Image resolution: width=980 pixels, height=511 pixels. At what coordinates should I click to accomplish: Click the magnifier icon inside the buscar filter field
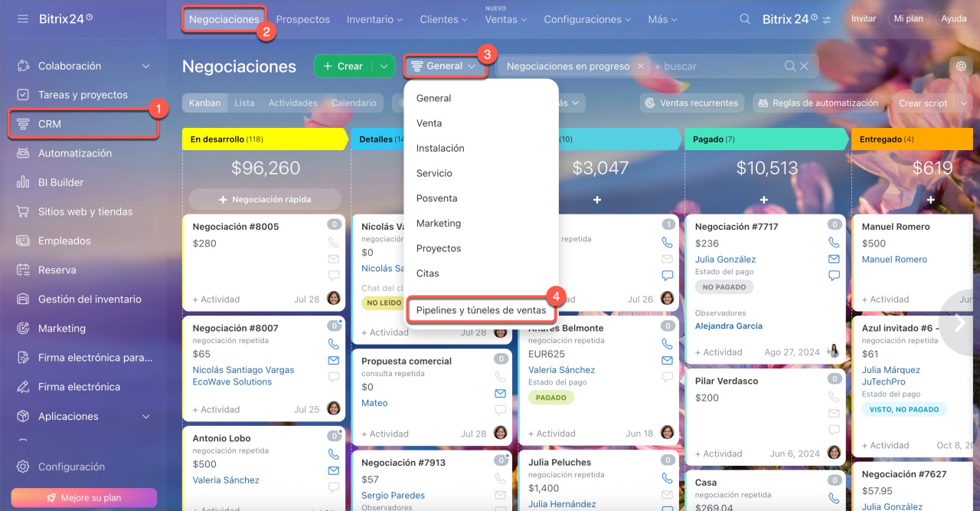pos(790,67)
